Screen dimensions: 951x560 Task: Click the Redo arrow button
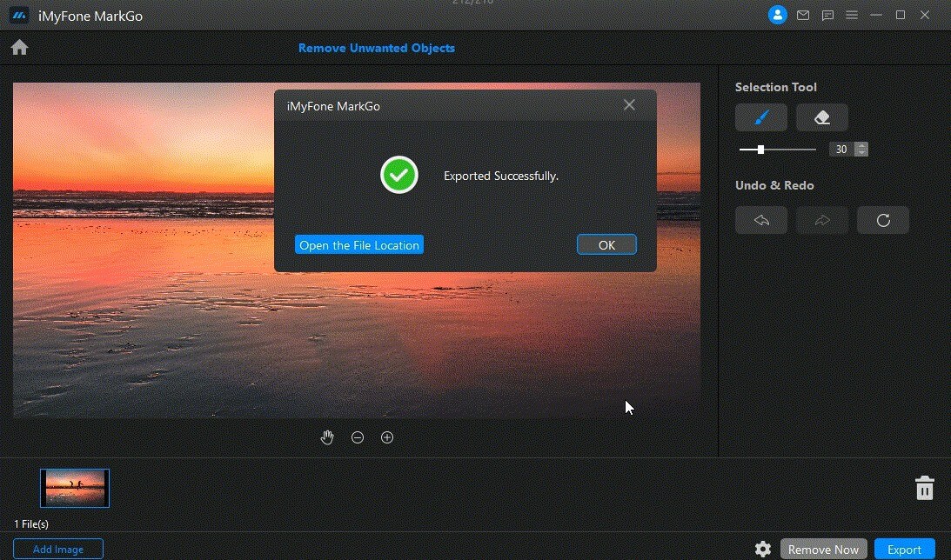[822, 220]
